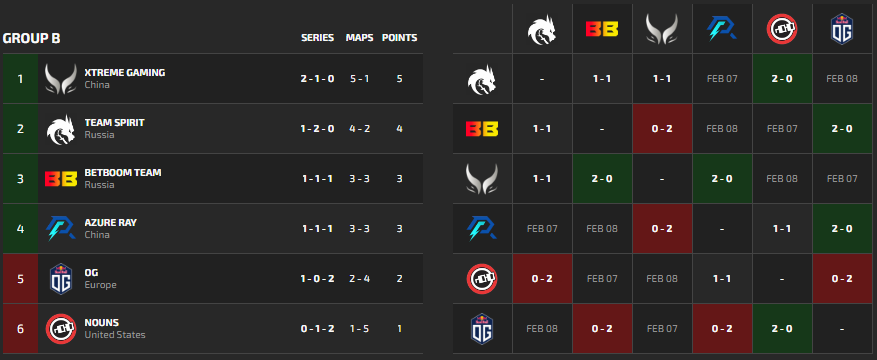Select OG logo in grid left column

[x=482, y=329]
